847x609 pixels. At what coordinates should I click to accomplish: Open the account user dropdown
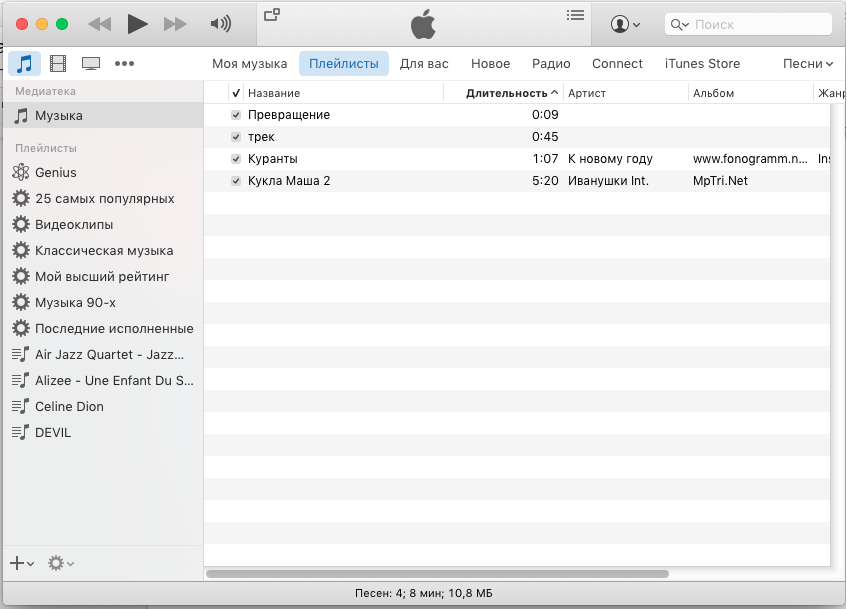pyautogui.click(x=625, y=24)
